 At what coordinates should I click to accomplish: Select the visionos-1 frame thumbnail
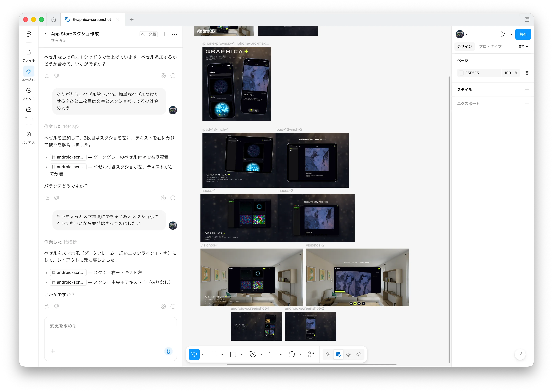pos(252,277)
